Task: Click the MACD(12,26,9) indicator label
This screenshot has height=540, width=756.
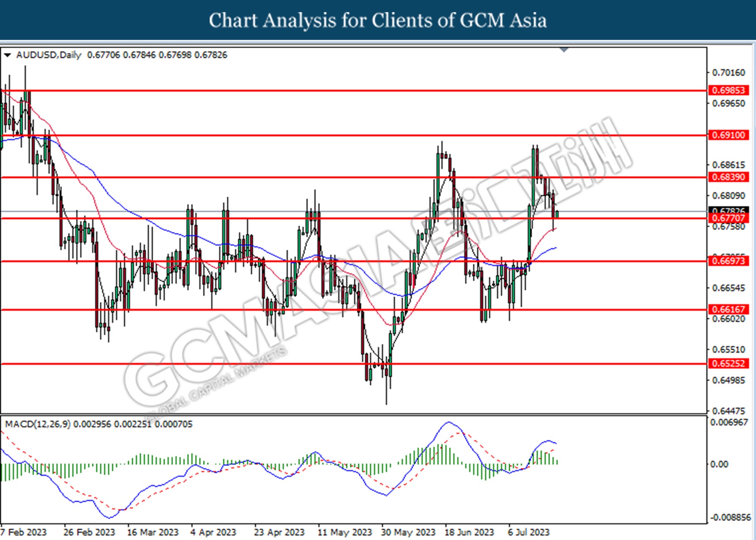Action: point(38,424)
